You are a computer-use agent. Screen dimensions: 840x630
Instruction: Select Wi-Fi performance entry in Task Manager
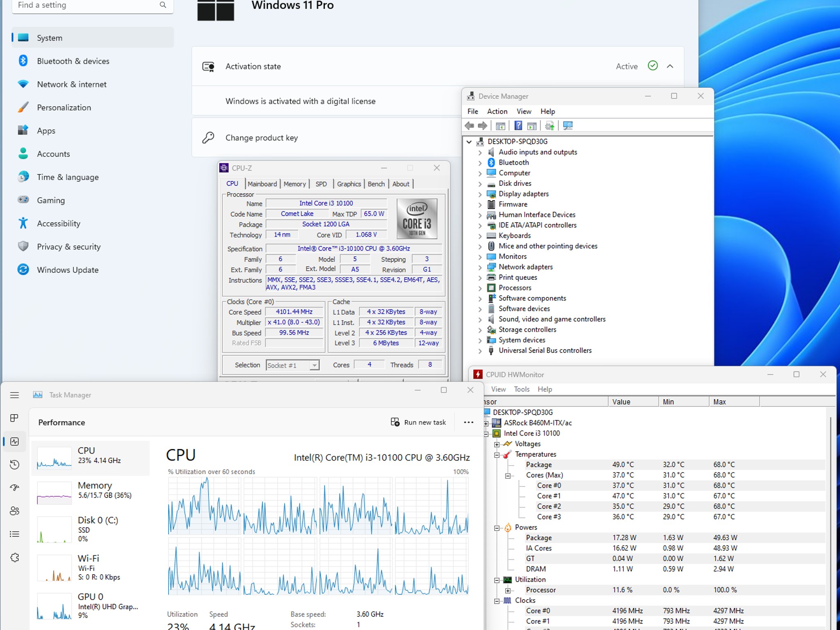click(91, 567)
